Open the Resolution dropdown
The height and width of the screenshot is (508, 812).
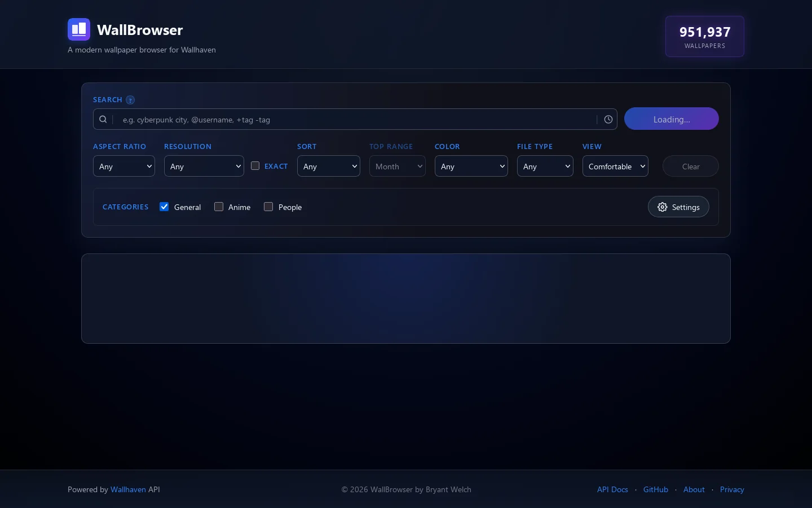(204, 166)
